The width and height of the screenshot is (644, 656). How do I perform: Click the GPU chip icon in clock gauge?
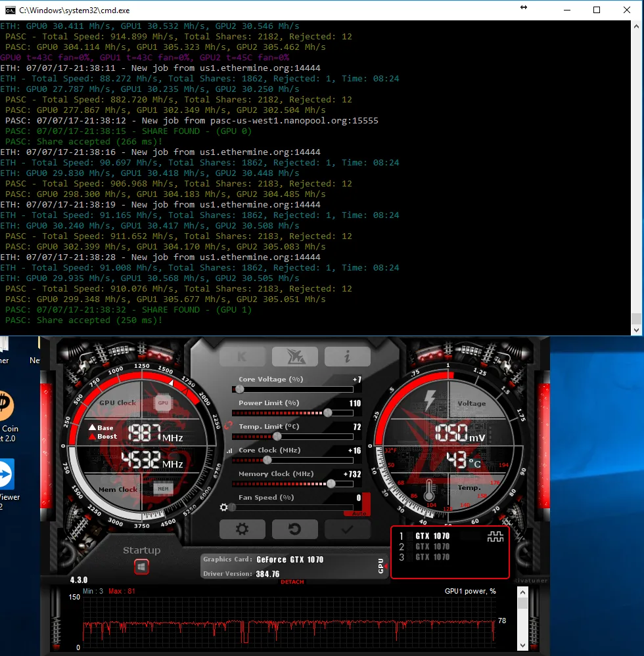163,403
